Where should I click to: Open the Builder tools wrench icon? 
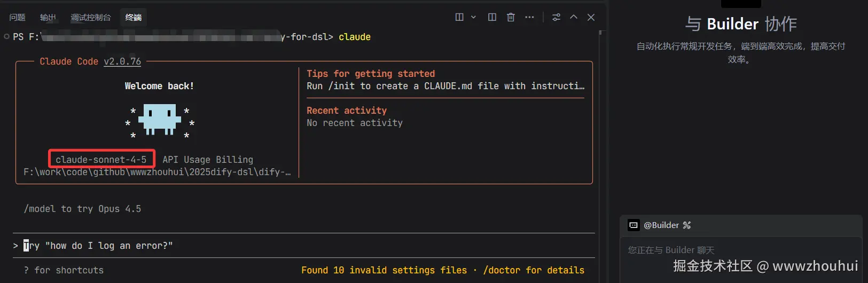click(x=687, y=225)
